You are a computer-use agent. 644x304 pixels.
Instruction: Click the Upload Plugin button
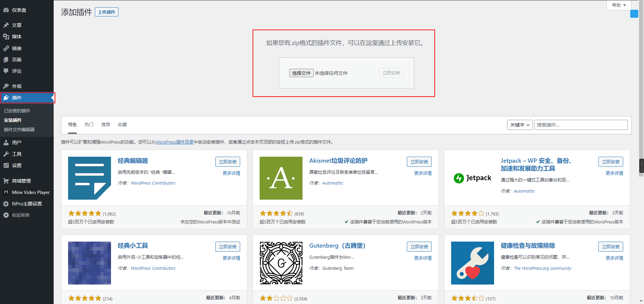(x=107, y=12)
